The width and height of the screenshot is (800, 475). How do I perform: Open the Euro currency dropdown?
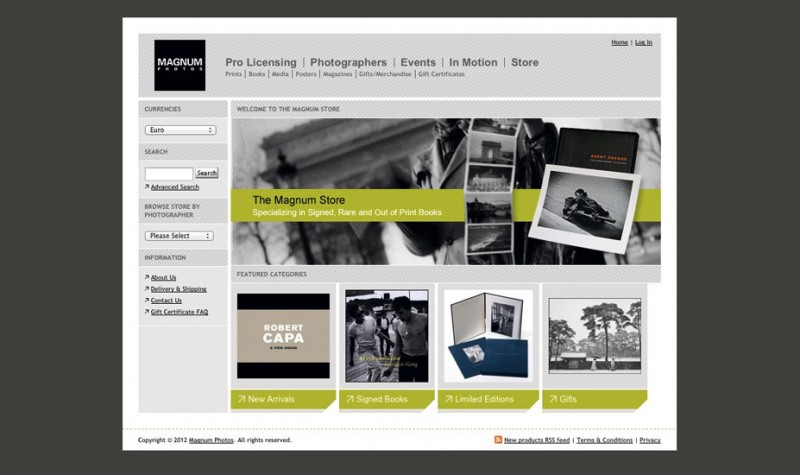coord(180,130)
